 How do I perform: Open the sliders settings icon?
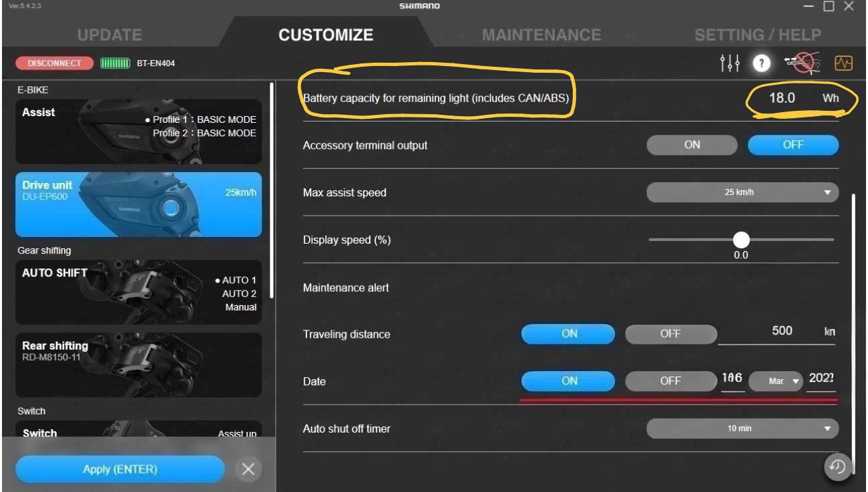click(730, 63)
